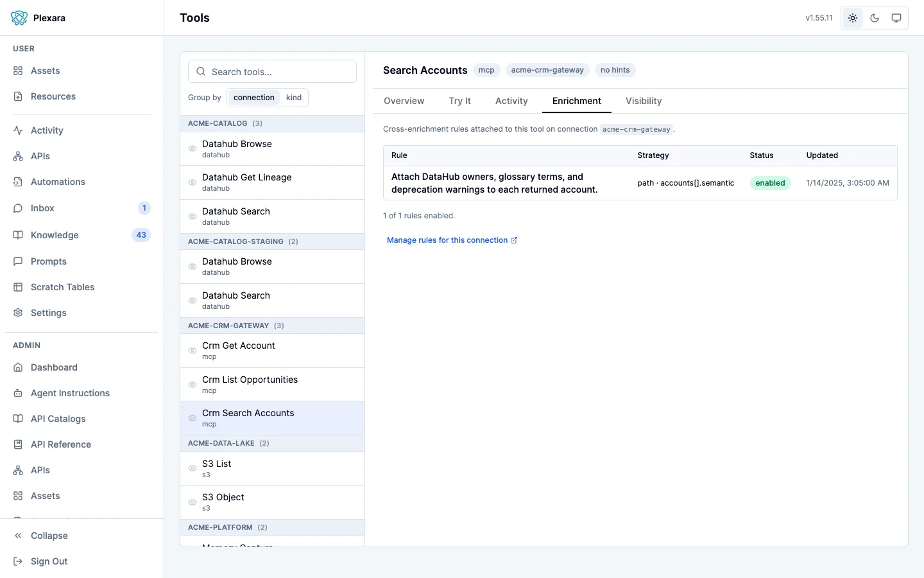Collapse the ACME-CRM-GATEWAY group header
Viewport: 924px width, 578px height.
272,326
